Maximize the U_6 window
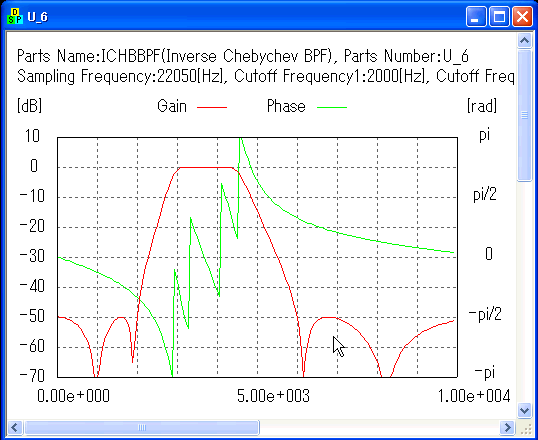Image resolution: width=538 pixels, height=440 pixels. [x=499, y=16]
